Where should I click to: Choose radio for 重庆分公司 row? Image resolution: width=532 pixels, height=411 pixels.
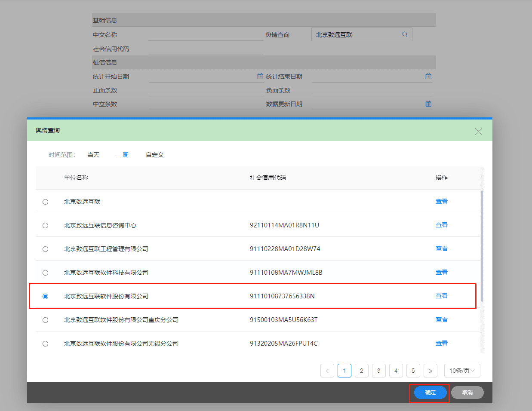(x=45, y=320)
